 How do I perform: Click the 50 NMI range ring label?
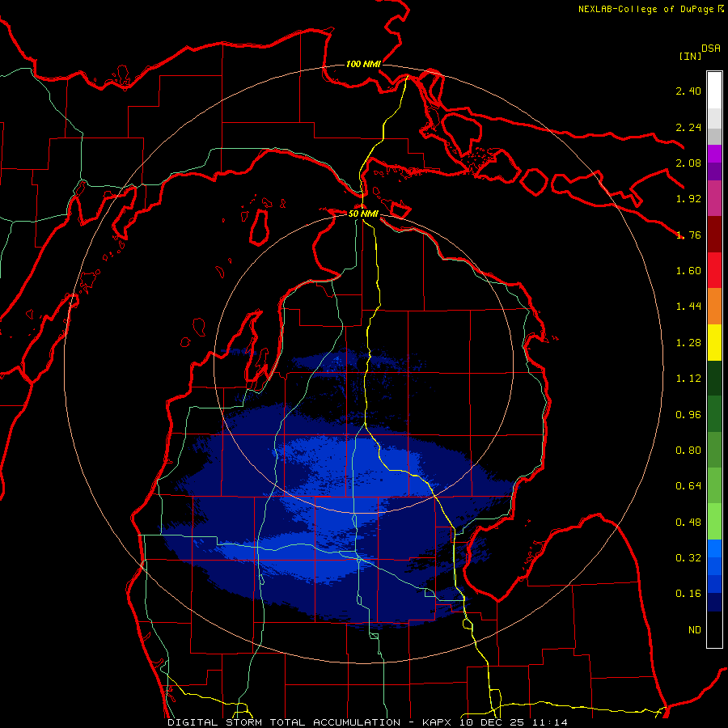(x=363, y=214)
